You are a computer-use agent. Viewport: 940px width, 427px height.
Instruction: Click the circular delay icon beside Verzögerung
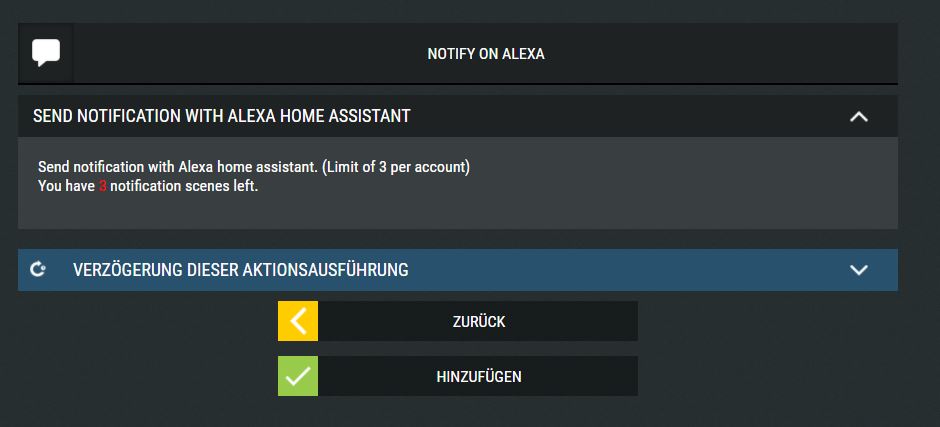(38, 270)
